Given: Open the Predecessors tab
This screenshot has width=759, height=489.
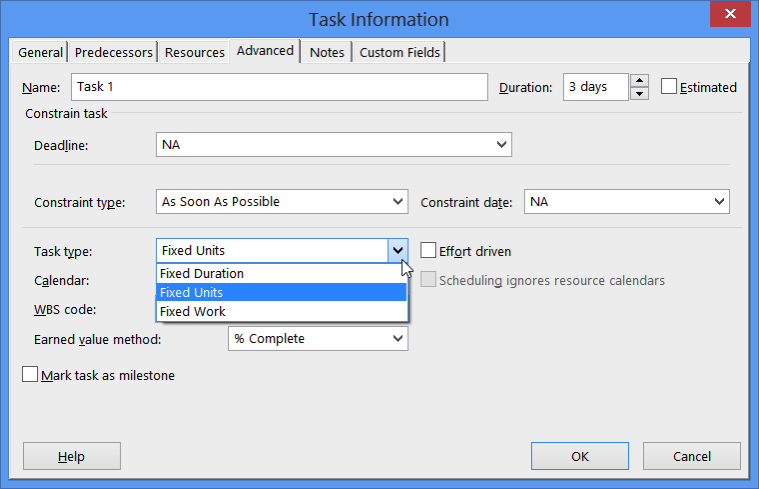Looking at the screenshot, I should [x=113, y=52].
